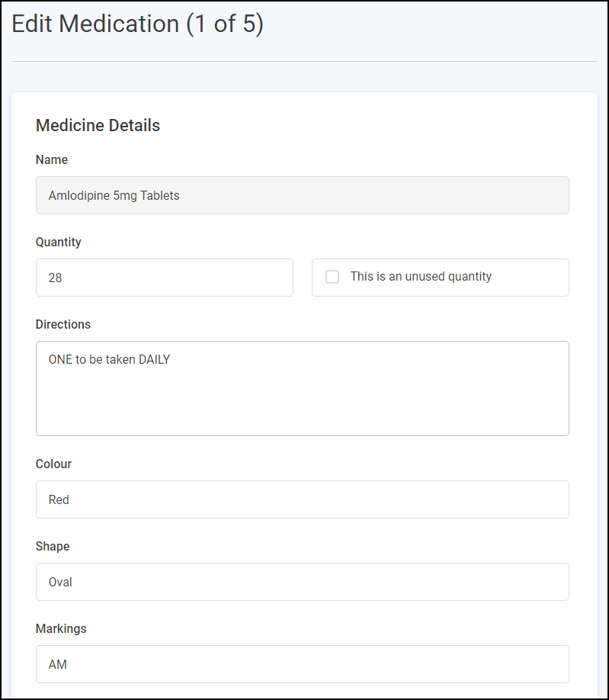
Task: Click the Markings field label
Action: click(61, 629)
